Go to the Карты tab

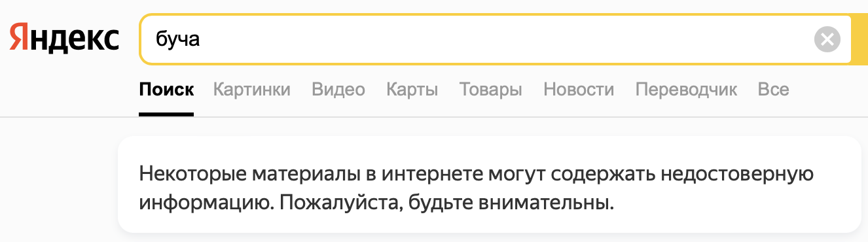(412, 90)
